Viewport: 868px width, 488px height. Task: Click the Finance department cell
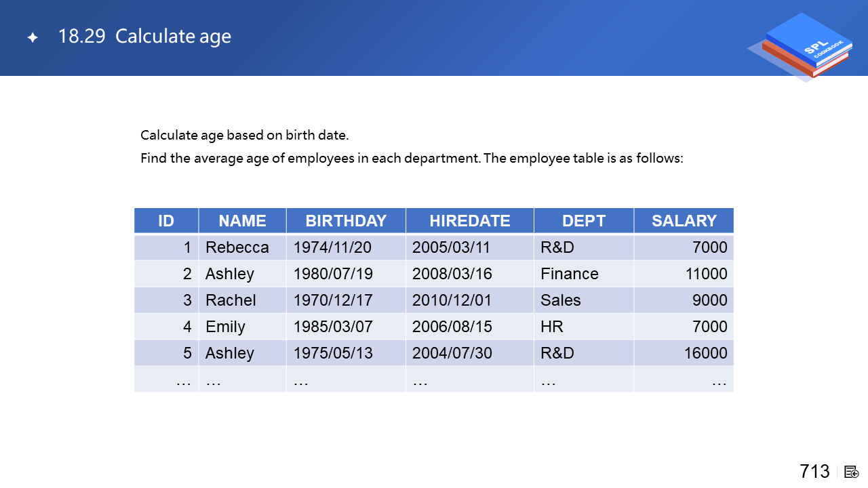tap(570, 274)
